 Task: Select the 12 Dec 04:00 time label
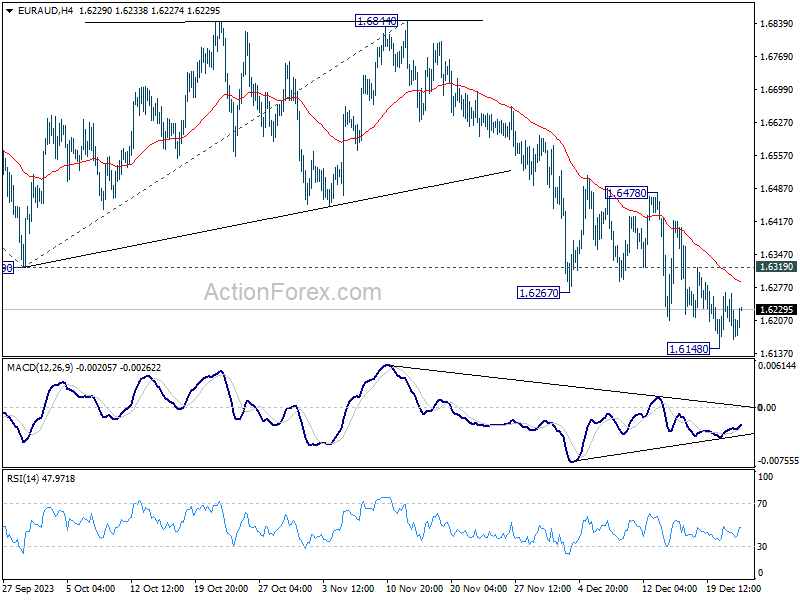pos(669,588)
